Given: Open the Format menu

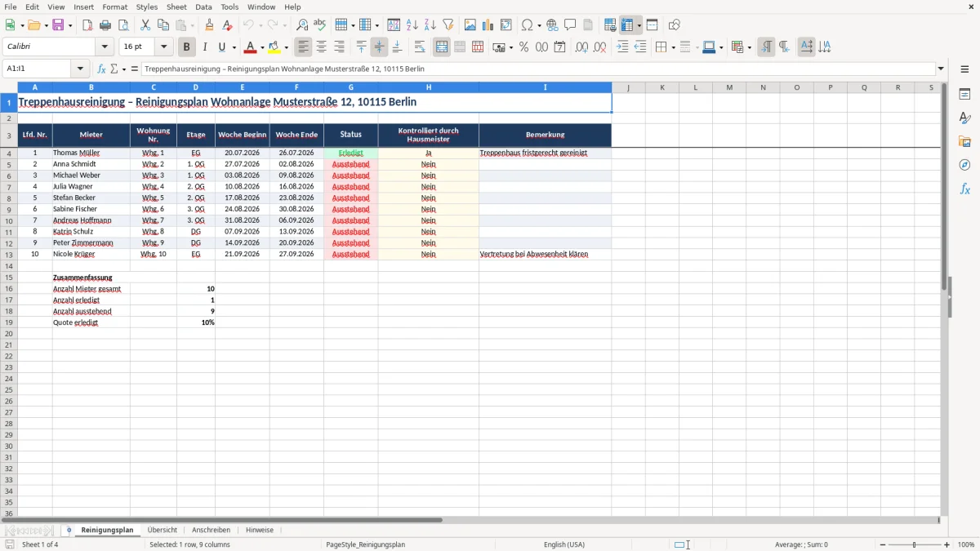Looking at the screenshot, I should coord(115,7).
